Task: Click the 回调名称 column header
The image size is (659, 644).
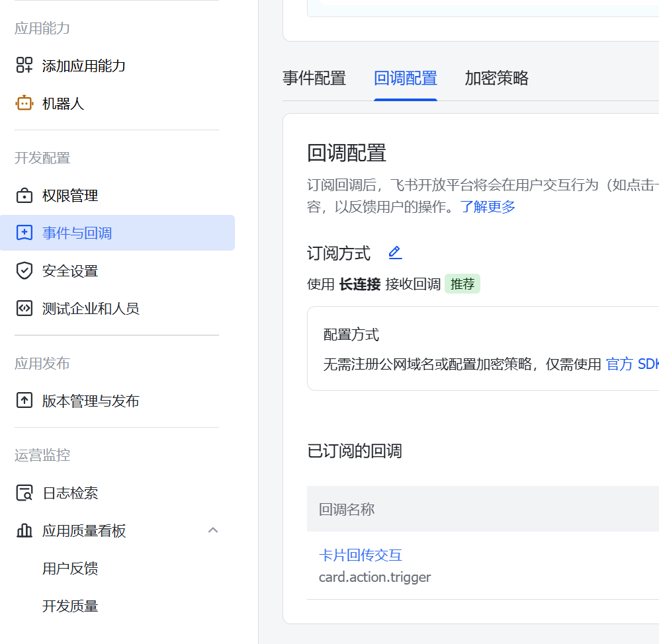Action: pos(347,509)
